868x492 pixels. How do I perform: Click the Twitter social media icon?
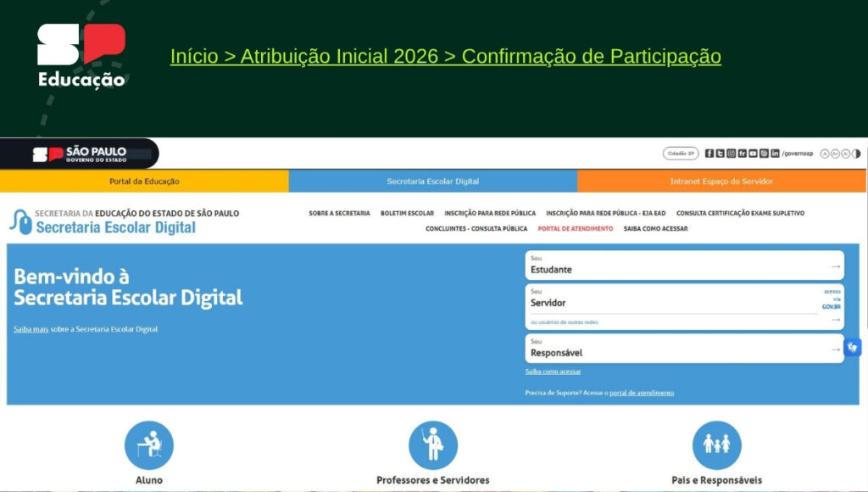[721, 153]
